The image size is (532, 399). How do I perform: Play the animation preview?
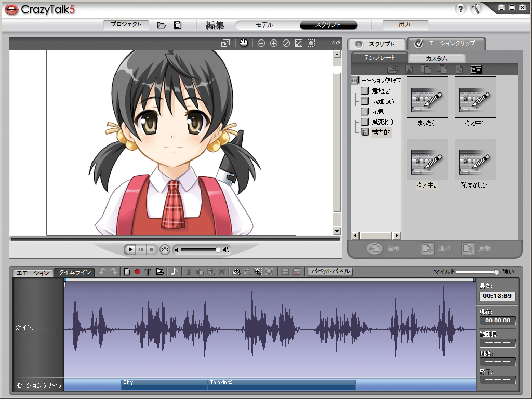(130, 250)
